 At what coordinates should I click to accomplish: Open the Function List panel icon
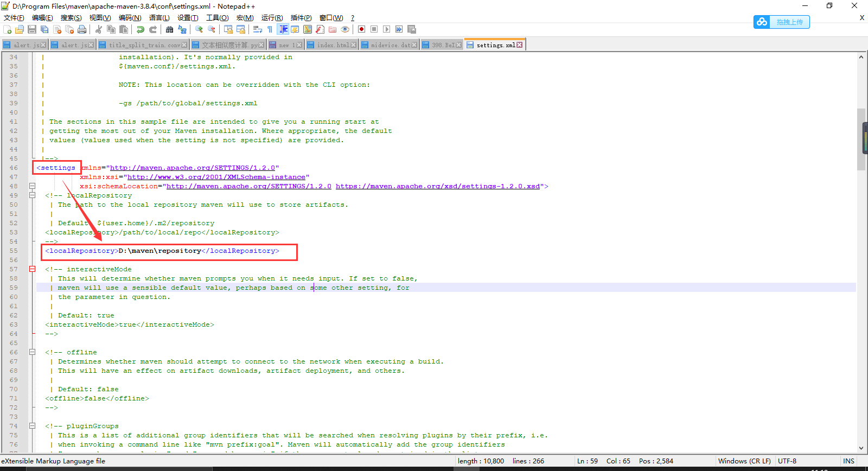pyautogui.click(x=320, y=29)
